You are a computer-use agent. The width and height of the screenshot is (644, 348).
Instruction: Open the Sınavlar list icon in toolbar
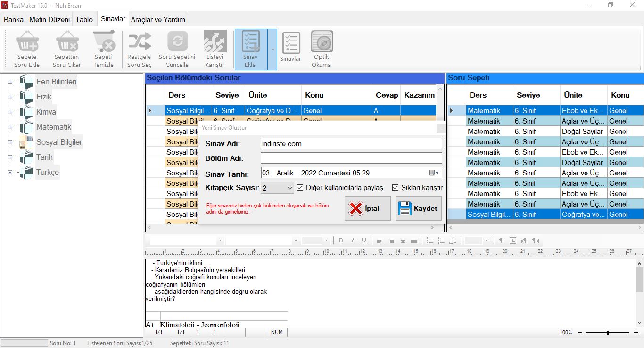(291, 43)
